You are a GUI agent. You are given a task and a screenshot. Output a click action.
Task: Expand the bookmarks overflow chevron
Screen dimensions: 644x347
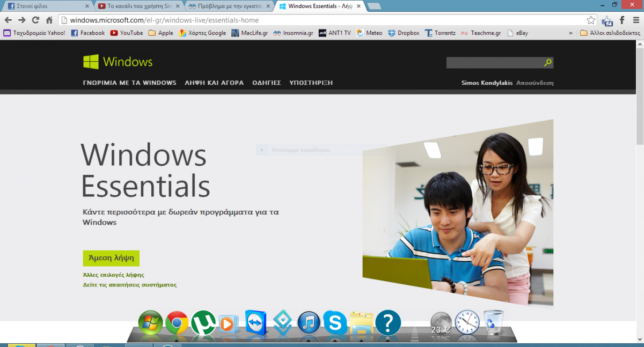pyautogui.click(x=570, y=33)
